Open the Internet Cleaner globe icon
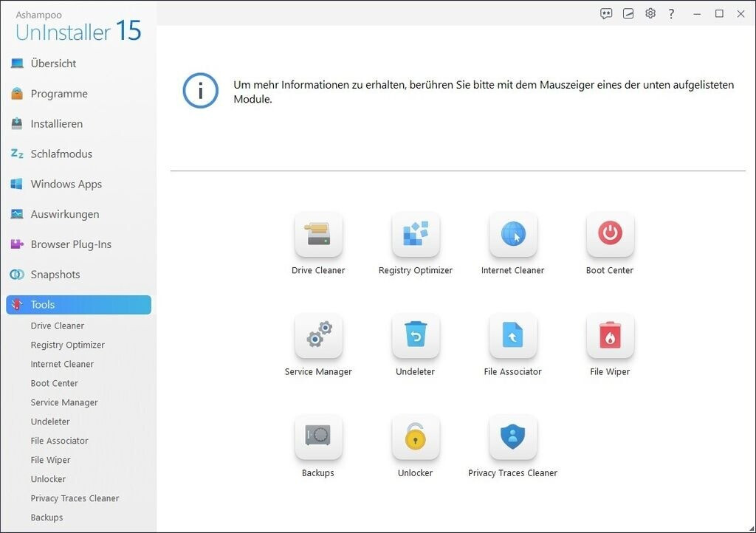Image resolution: width=756 pixels, height=533 pixels. (513, 235)
